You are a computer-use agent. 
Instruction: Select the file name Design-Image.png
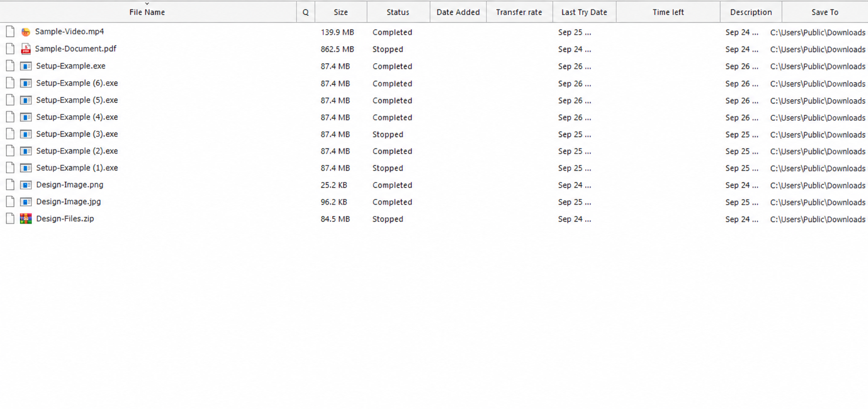click(70, 185)
